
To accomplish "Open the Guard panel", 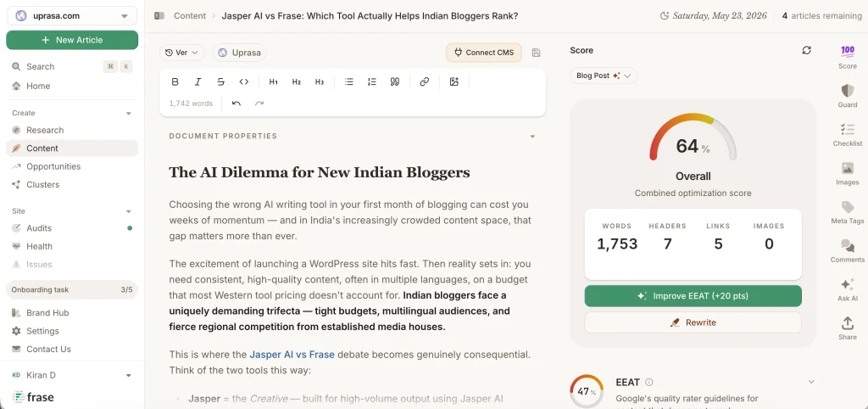I will [848, 96].
